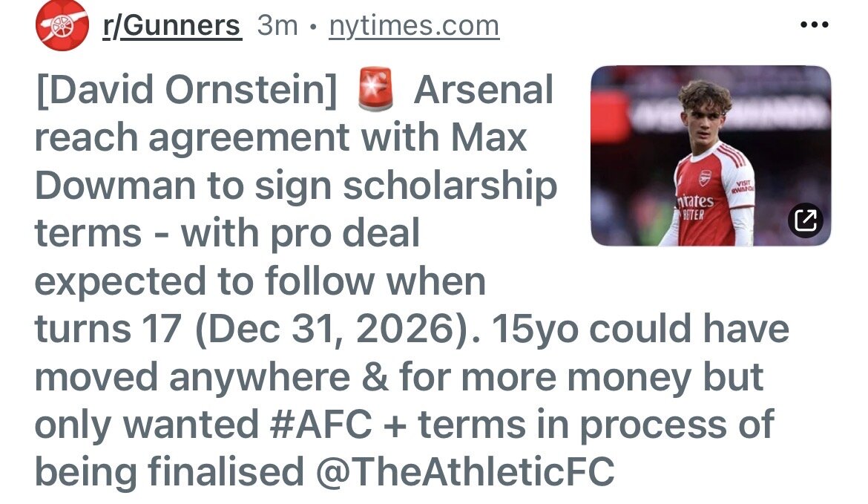This screenshot has height=504, width=868.
Task: Click the name "Max" in the headline
Action: (x=490, y=139)
